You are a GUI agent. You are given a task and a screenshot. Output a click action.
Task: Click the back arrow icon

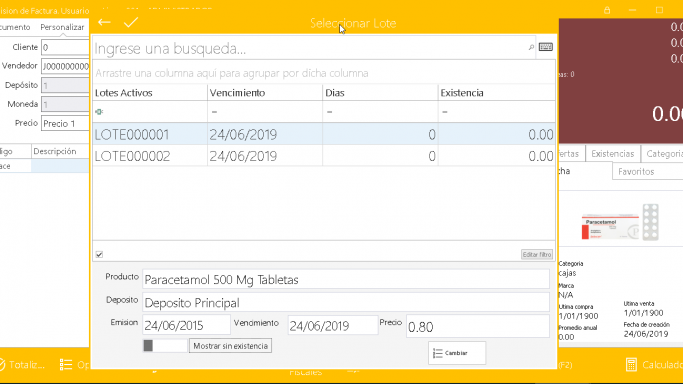[x=104, y=22]
